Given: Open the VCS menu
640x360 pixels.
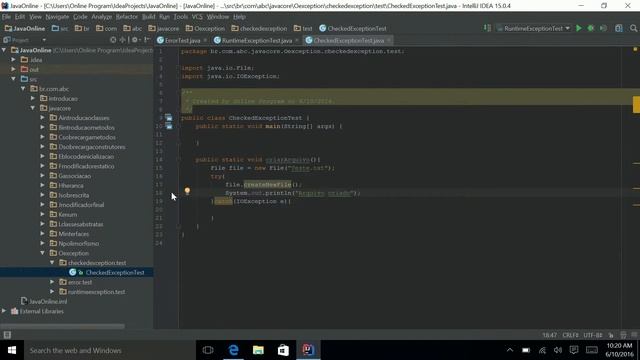Looking at the screenshot, I should [197, 17].
